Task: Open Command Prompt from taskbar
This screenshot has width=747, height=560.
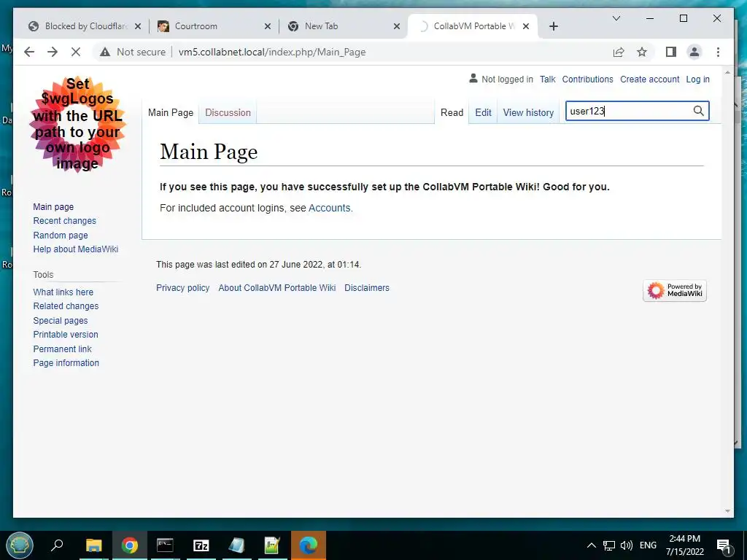Action: 165,545
